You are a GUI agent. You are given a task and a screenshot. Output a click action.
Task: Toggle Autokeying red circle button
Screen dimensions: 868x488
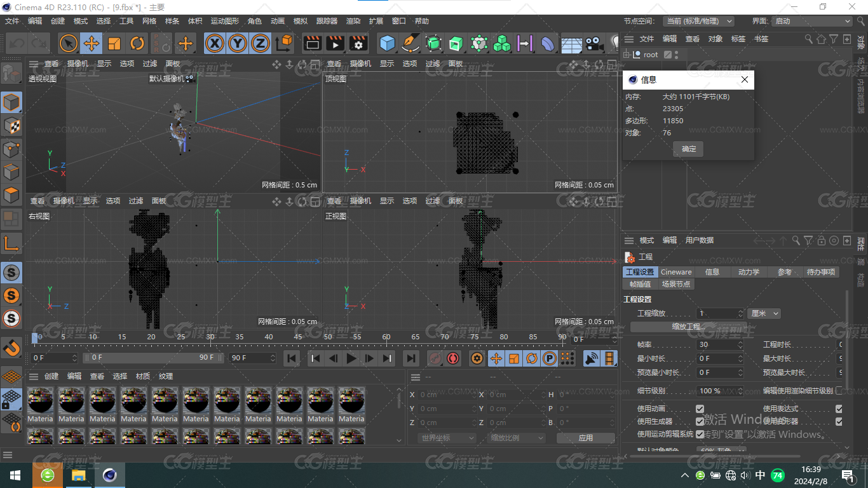click(x=453, y=358)
